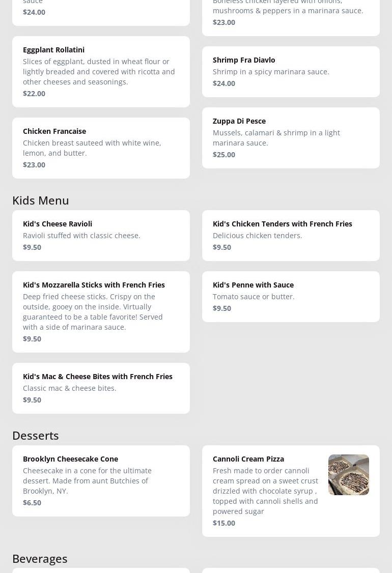
Task: Select the Chicken Francaise dish card
Action: click(101, 148)
